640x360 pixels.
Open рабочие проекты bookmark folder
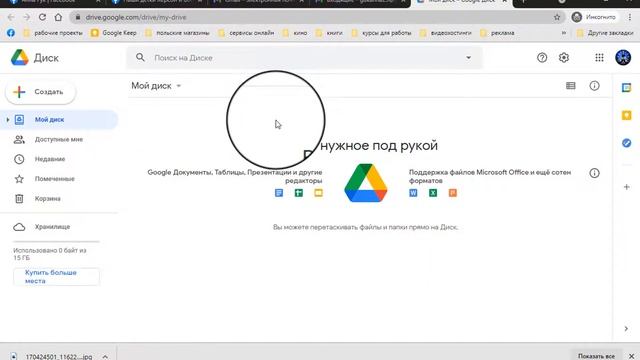(53, 33)
